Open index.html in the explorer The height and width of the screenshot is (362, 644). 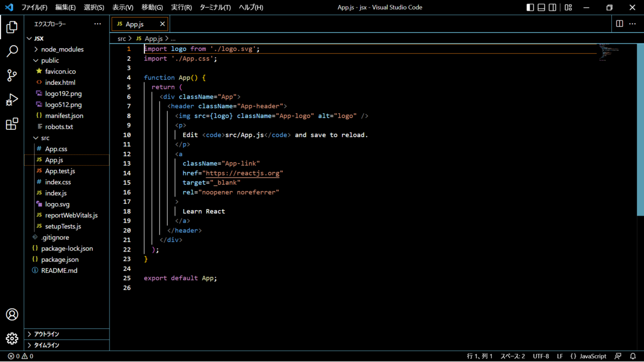67,83
